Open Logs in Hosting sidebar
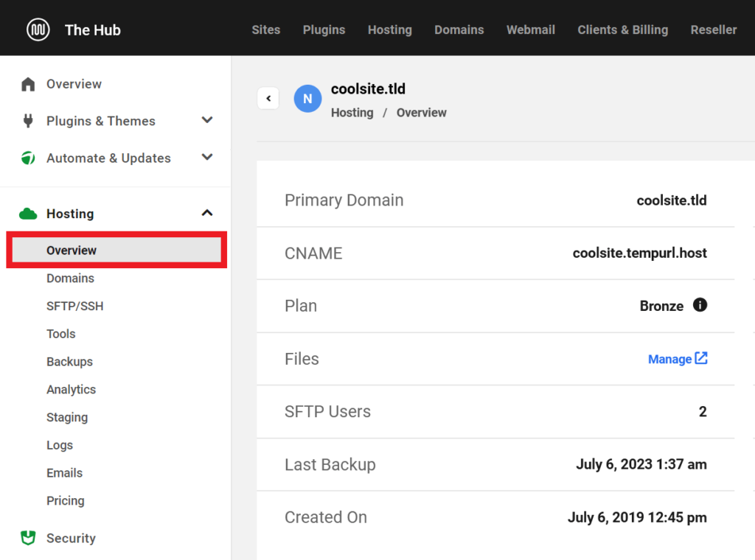 click(59, 445)
